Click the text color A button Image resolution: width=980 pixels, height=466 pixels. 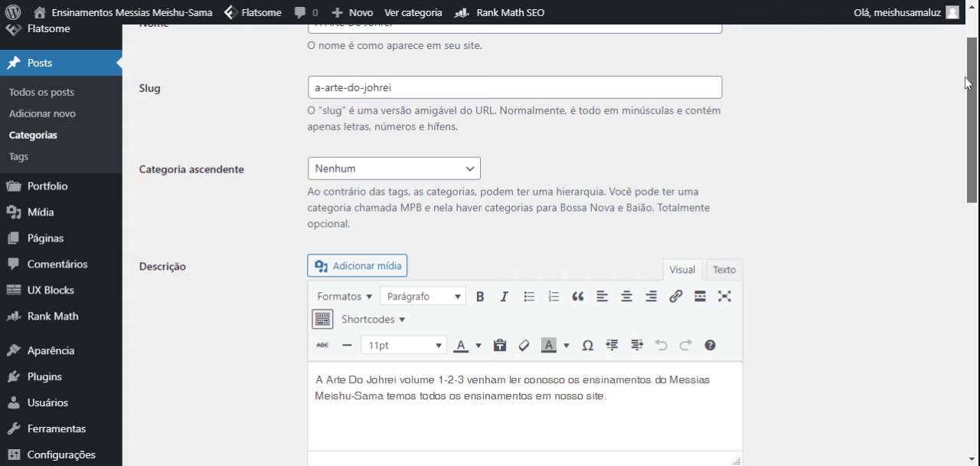(461, 346)
